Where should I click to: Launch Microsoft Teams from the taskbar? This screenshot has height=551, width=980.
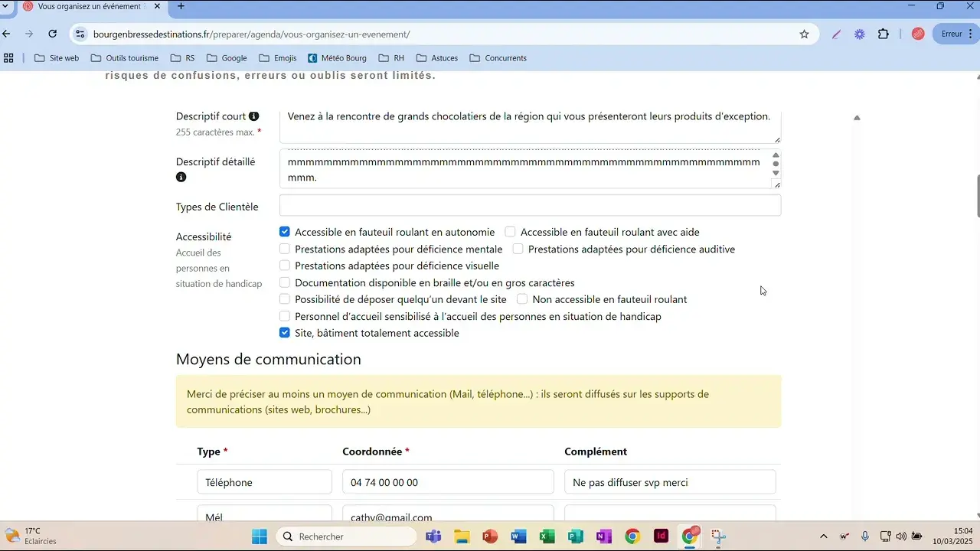point(433,536)
